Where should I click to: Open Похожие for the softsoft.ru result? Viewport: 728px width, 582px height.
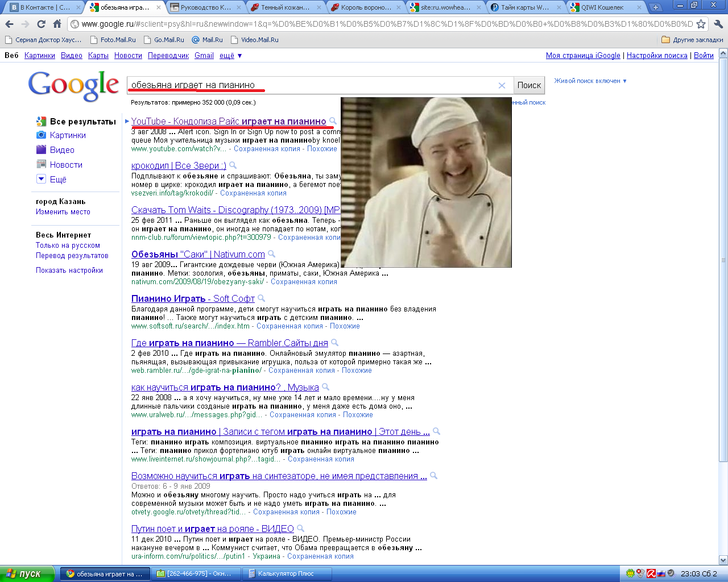click(x=345, y=326)
